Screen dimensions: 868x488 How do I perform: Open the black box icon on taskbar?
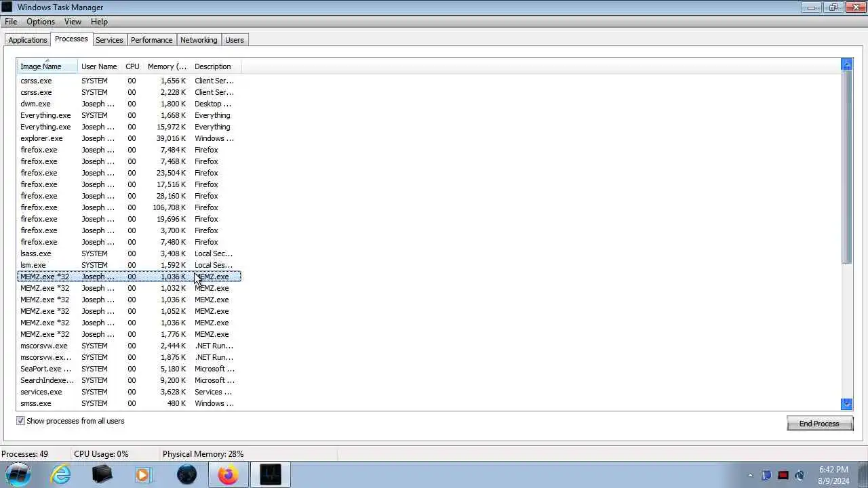102,474
